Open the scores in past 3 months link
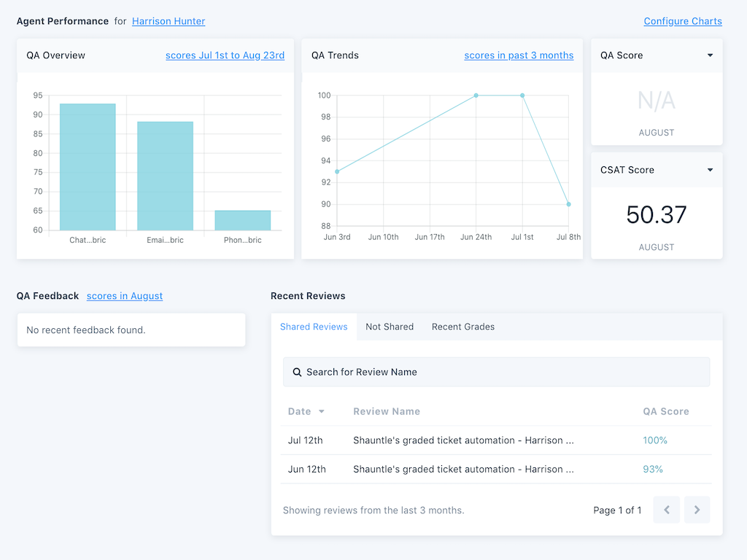 [519, 55]
